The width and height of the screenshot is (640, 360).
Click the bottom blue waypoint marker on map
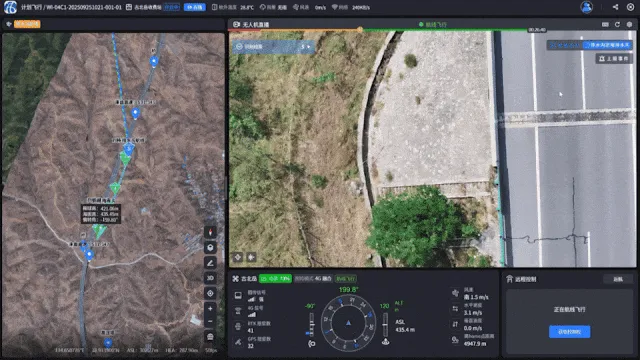pos(108,343)
